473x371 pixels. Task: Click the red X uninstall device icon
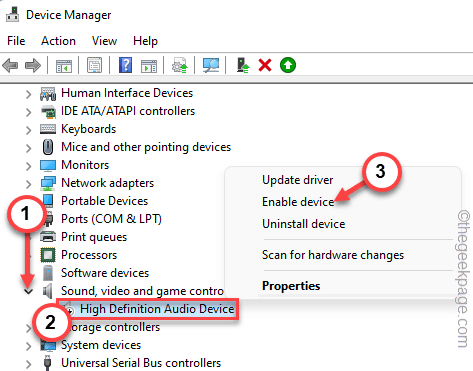pyautogui.click(x=265, y=65)
